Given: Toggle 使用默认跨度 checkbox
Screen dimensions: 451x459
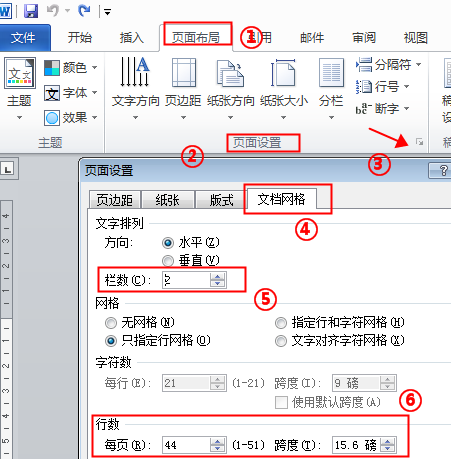Looking at the screenshot, I should pyautogui.click(x=281, y=402).
